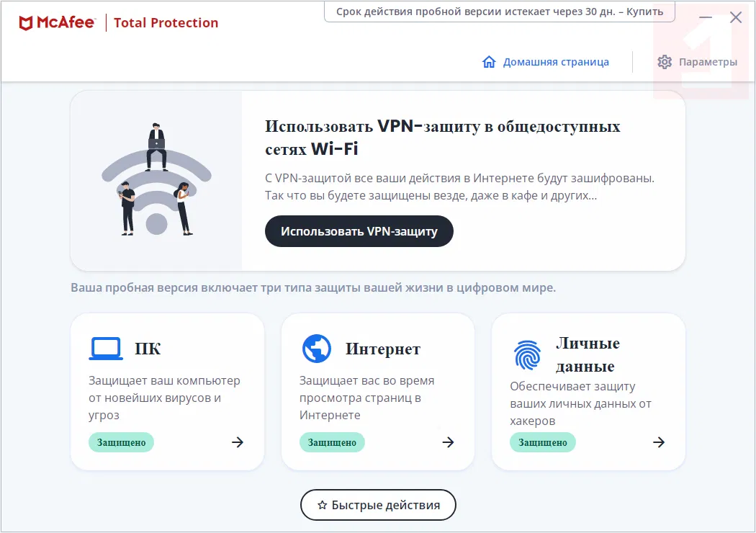Click the Защищено badge on Личные данные card

click(542, 442)
